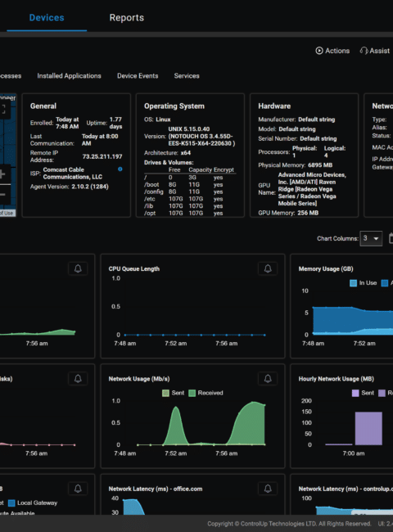Click the General card heading
The image size is (393, 532).
coord(43,106)
